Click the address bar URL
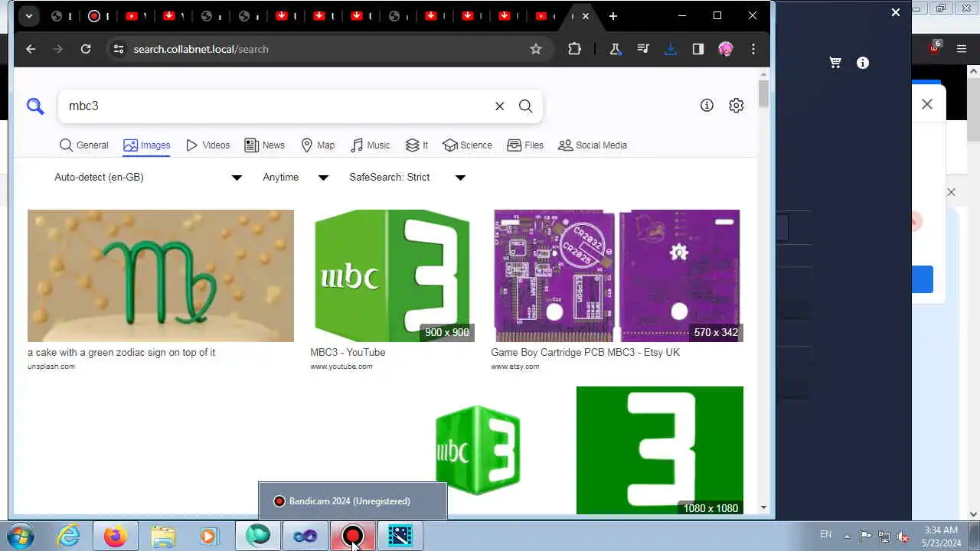The image size is (980, 551). [x=201, y=49]
